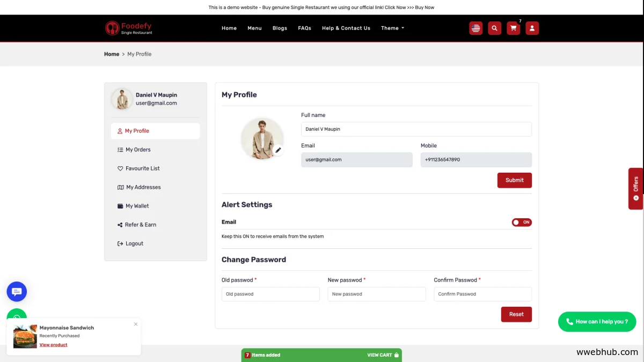Click the edit pencil icon on profile photo
Screen dimensions: 644x362
point(278,151)
